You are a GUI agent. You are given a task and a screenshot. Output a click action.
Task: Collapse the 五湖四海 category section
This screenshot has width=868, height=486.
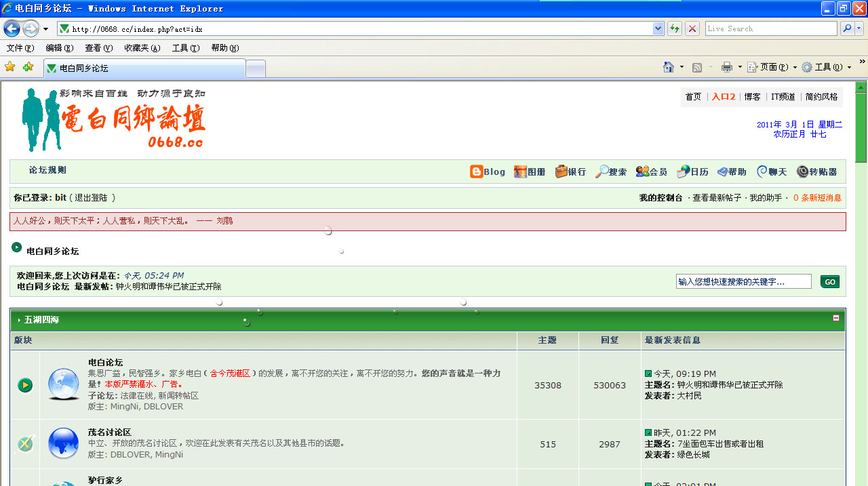[x=836, y=318]
